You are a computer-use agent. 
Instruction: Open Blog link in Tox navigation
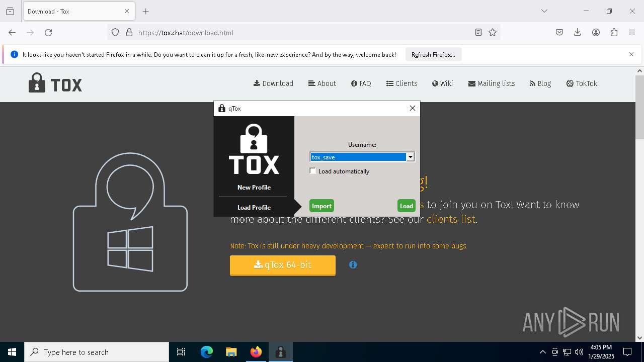click(x=540, y=83)
